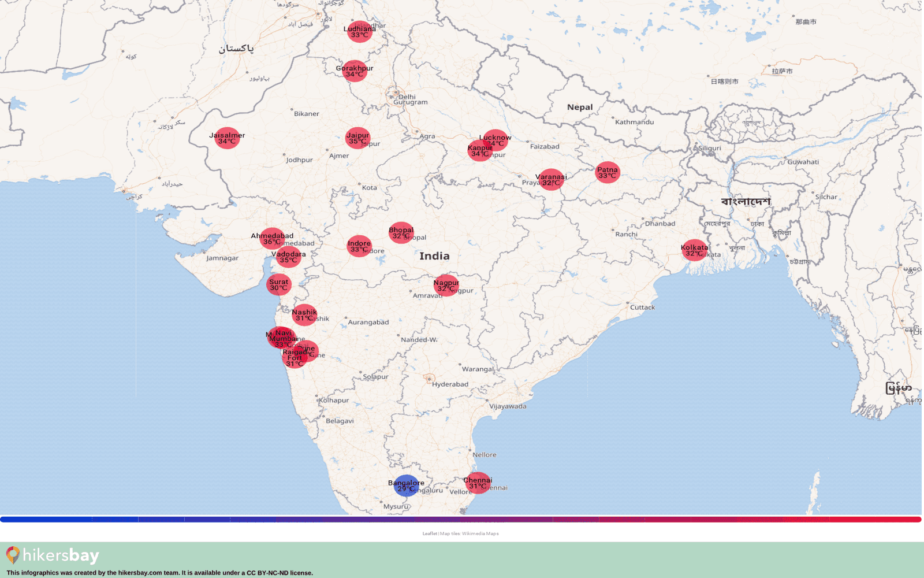The height and width of the screenshot is (578, 924).
Task: Click the Cuttack city label
Action: [642, 307]
